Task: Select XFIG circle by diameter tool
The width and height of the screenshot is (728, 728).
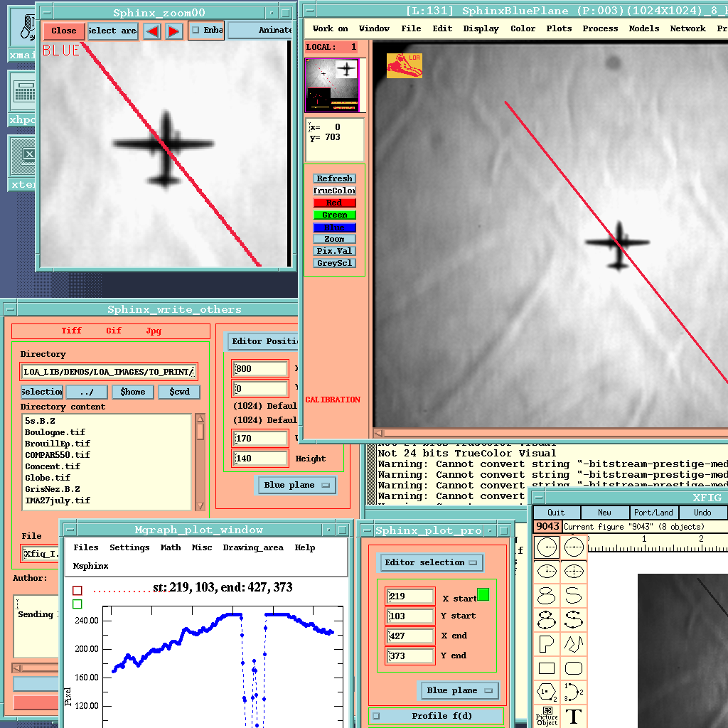Action: click(x=574, y=547)
